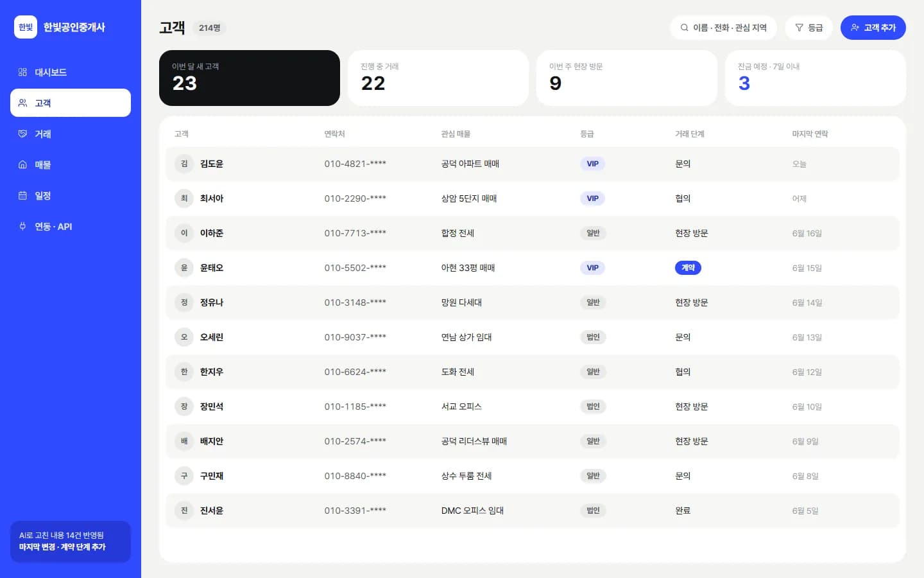Click the 거래 단계 column header
Screen dimensions: 924x578
(690, 134)
